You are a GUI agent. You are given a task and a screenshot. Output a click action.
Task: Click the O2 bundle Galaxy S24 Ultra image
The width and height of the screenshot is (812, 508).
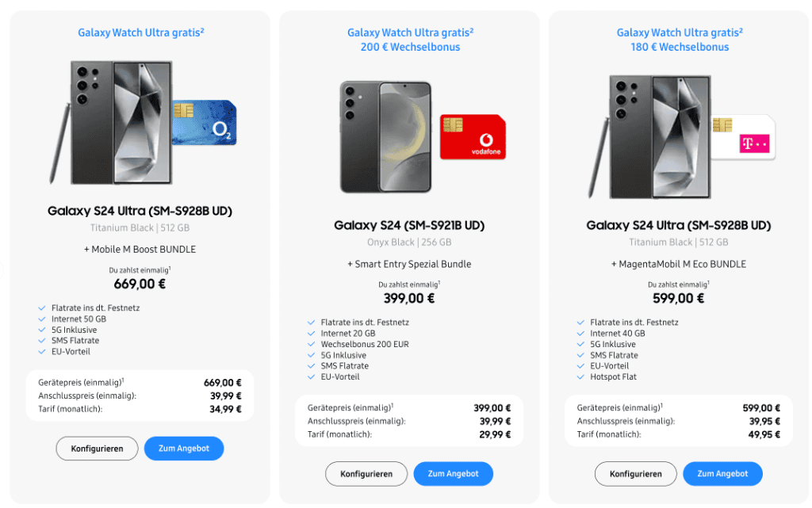pos(111,123)
